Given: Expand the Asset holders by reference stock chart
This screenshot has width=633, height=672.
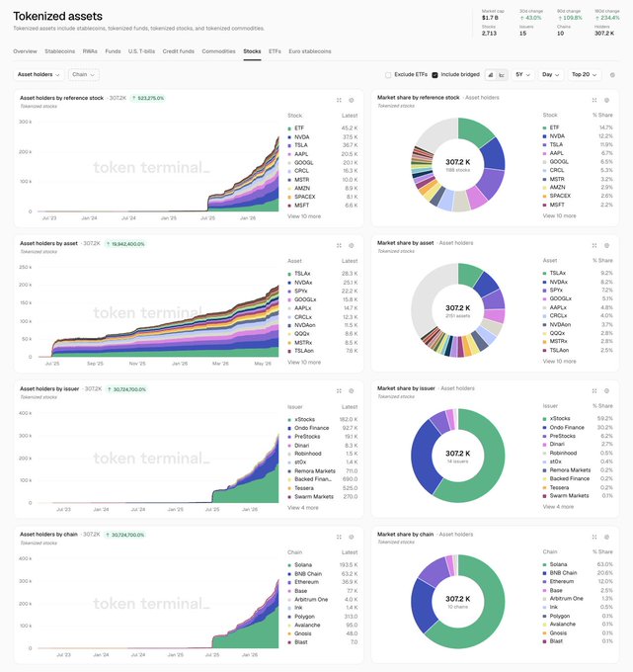Looking at the screenshot, I should (339, 100).
